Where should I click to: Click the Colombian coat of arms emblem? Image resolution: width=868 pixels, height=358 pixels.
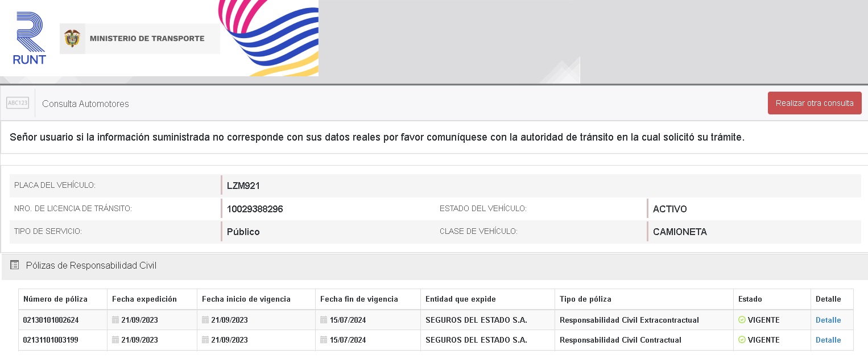point(72,39)
